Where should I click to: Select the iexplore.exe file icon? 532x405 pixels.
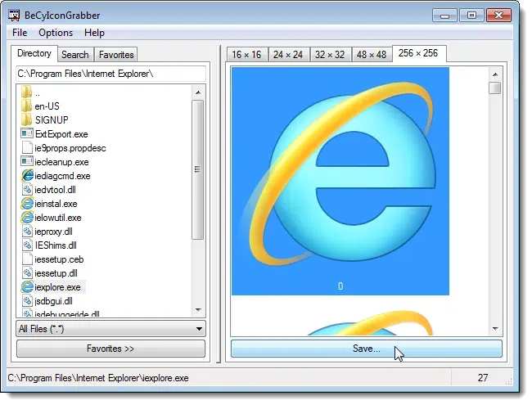click(x=27, y=287)
